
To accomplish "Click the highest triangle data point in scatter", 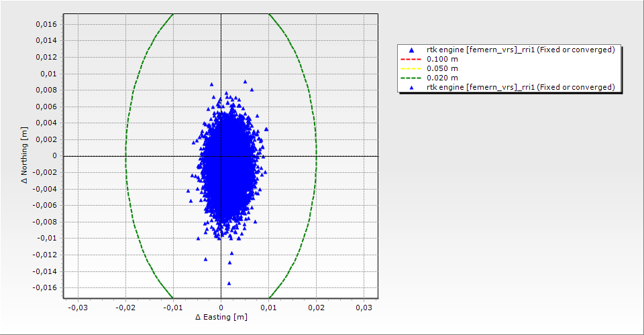I will (245, 82).
